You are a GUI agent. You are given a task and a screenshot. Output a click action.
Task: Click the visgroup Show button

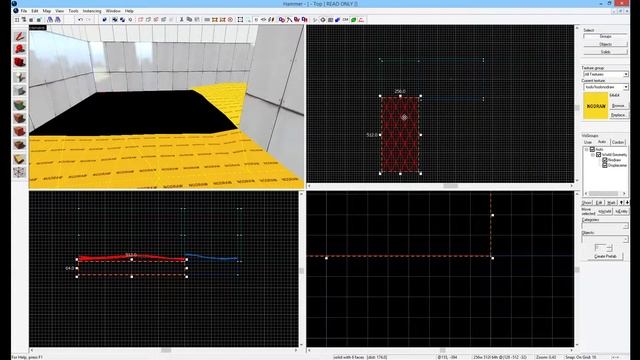(587, 202)
